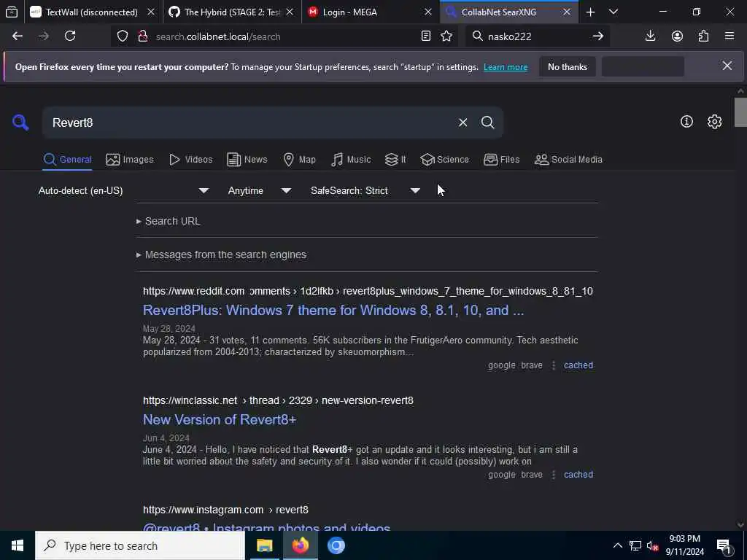Screen dimensions: 747x560
Task: Switch to the Login - MEGA tab
Action: pos(362,12)
